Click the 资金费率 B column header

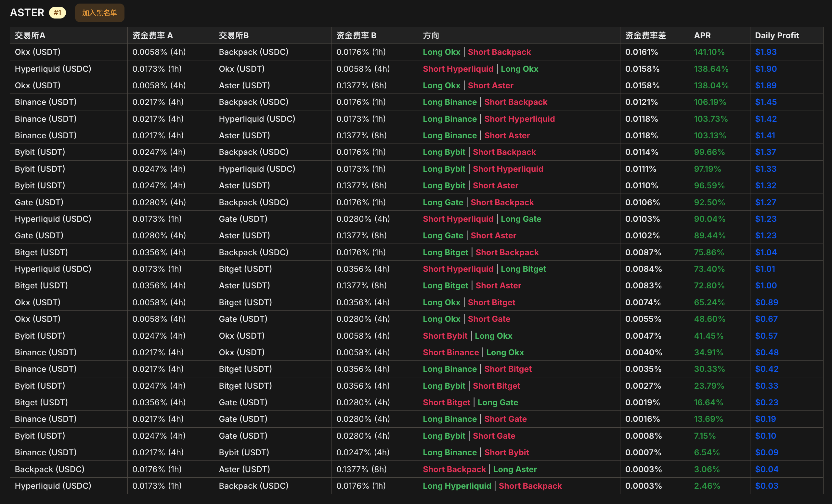coord(356,35)
